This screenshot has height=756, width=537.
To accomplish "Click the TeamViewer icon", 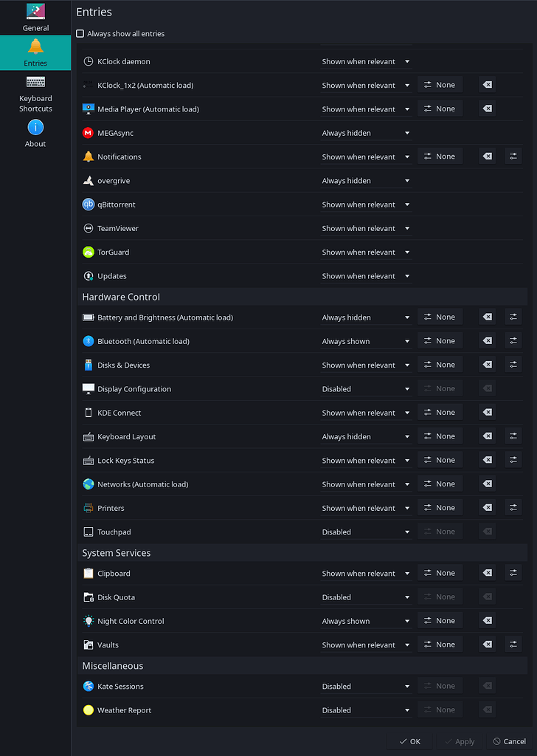I will [90, 227].
